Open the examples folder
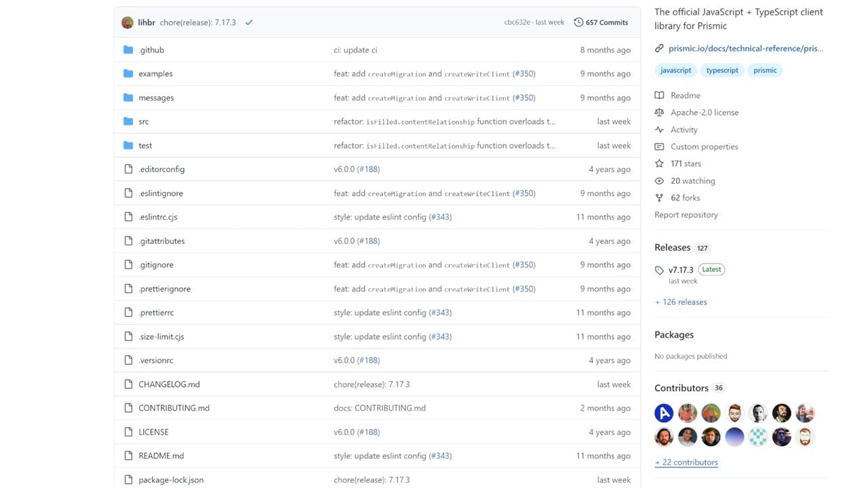The image size is (868, 488). [x=156, y=74]
